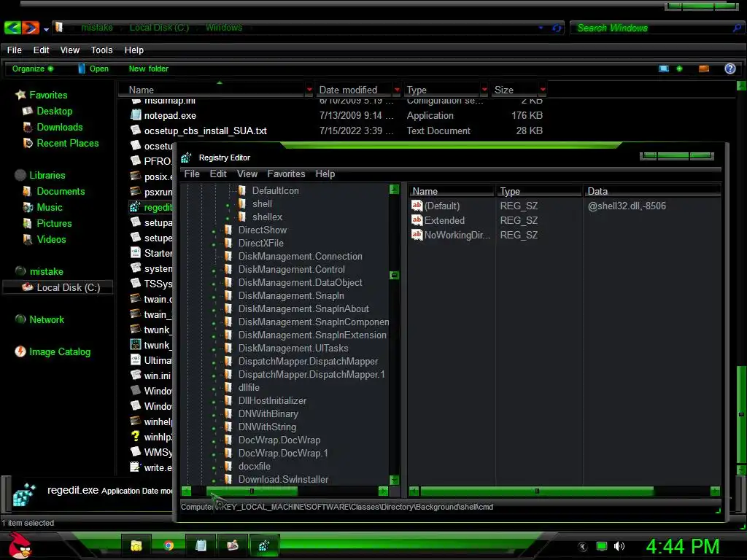Open Registry Editor View menu

pyautogui.click(x=247, y=174)
